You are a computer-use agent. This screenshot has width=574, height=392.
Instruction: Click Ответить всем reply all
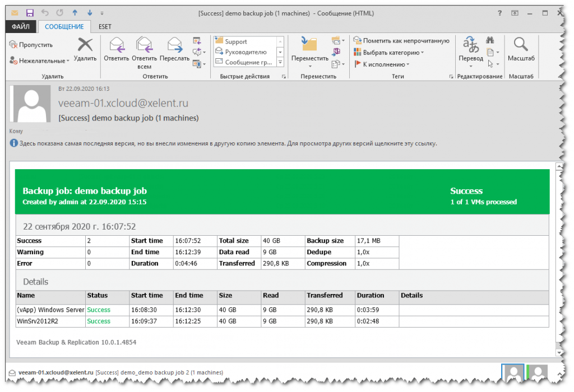[x=144, y=53]
